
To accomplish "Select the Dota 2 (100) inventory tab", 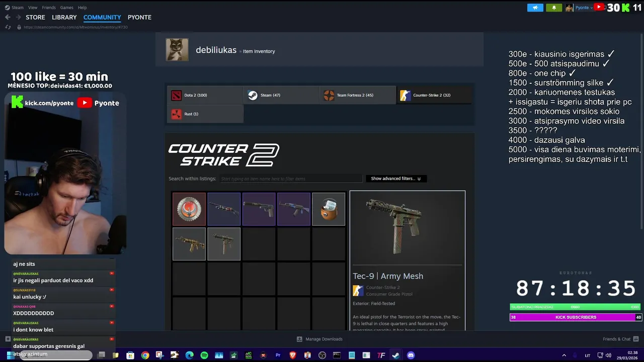I will 205,95.
